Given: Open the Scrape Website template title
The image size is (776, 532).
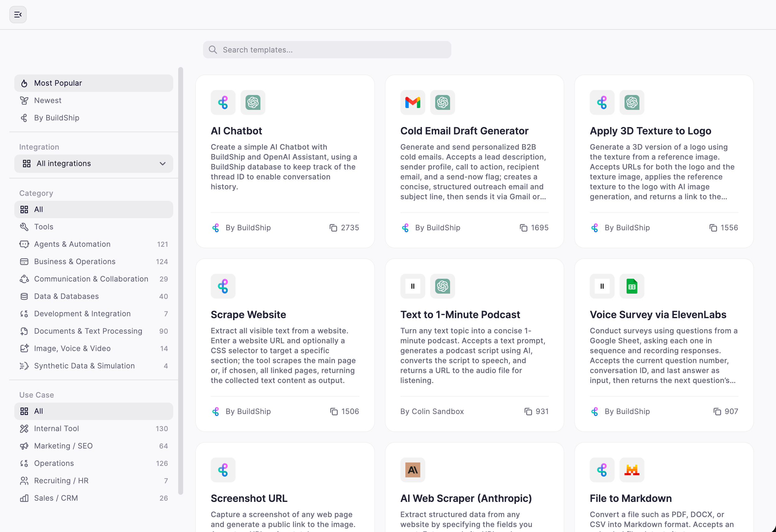Looking at the screenshot, I should 248,315.
